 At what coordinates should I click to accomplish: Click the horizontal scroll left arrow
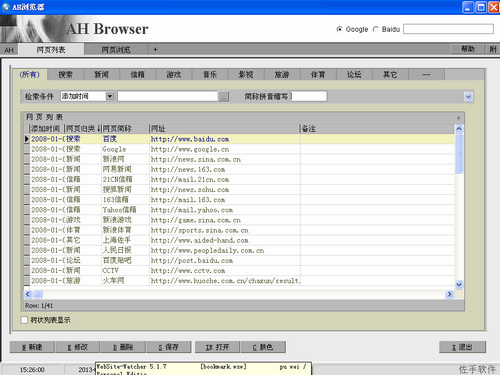coord(28,294)
